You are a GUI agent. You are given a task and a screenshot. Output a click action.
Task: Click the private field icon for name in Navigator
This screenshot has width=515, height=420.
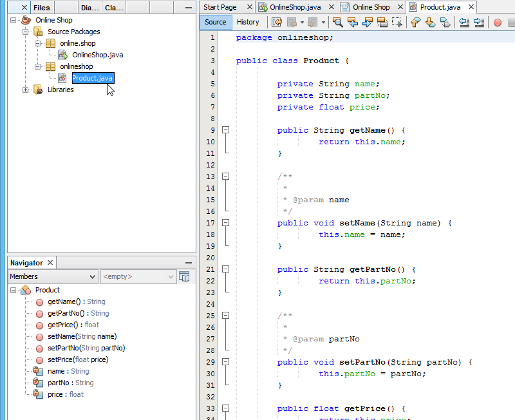[38, 371]
